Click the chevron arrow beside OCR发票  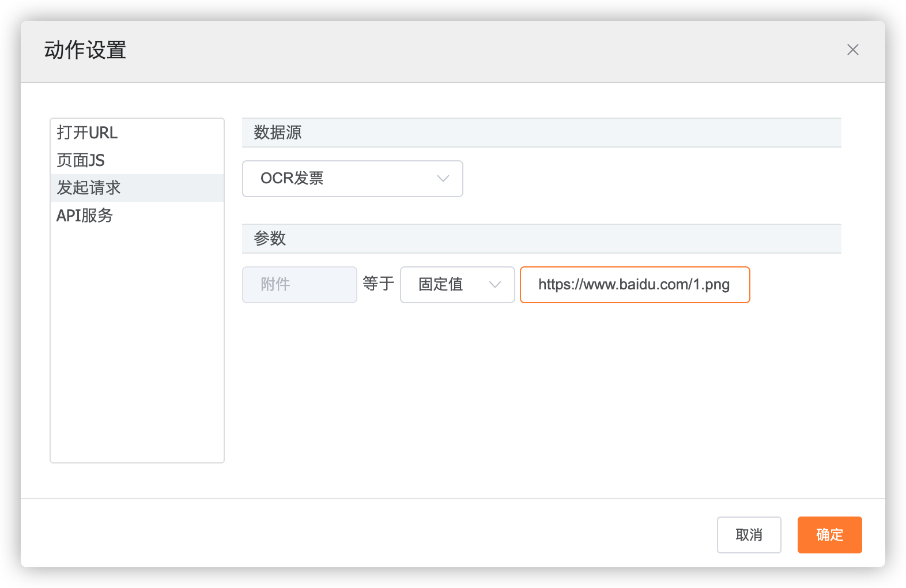point(443,179)
